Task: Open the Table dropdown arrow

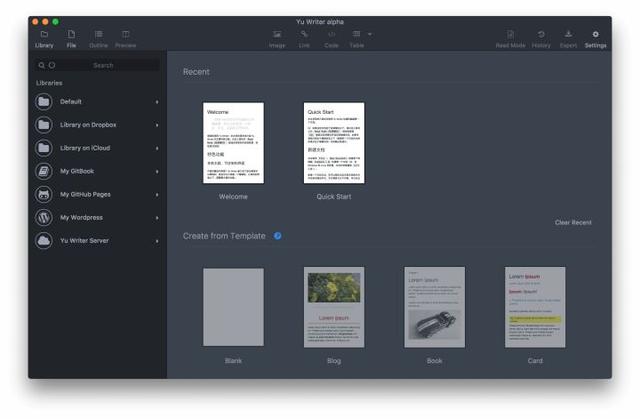Action: point(370,34)
